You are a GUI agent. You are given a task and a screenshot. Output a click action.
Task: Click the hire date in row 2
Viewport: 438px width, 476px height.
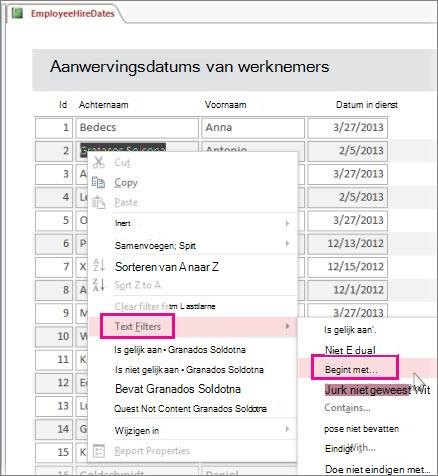[347, 151]
